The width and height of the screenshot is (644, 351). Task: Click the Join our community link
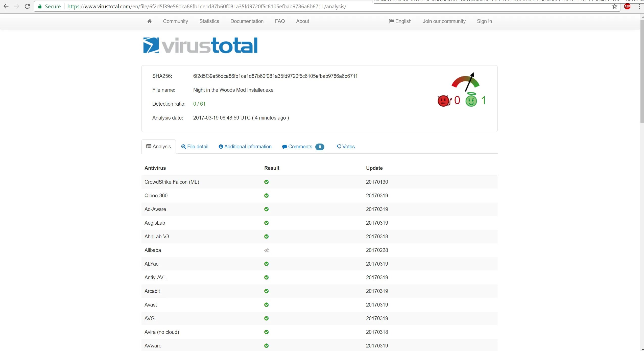point(444,21)
